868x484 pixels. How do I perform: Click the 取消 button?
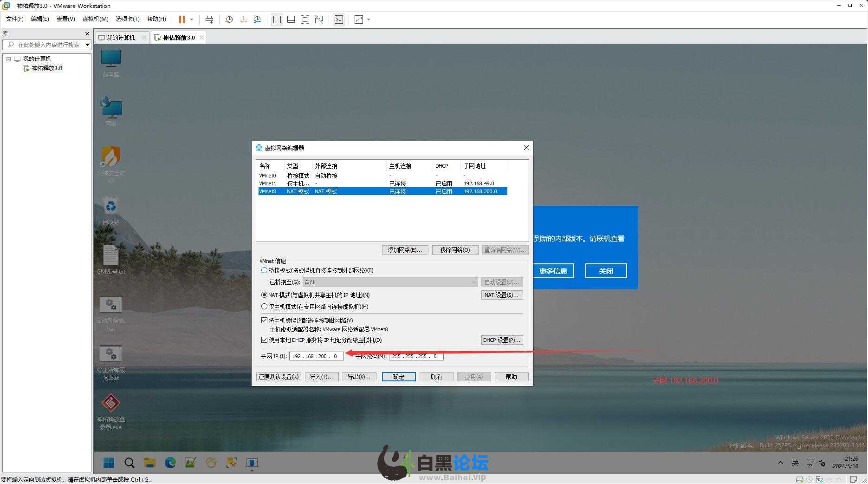tap(436, 377)
